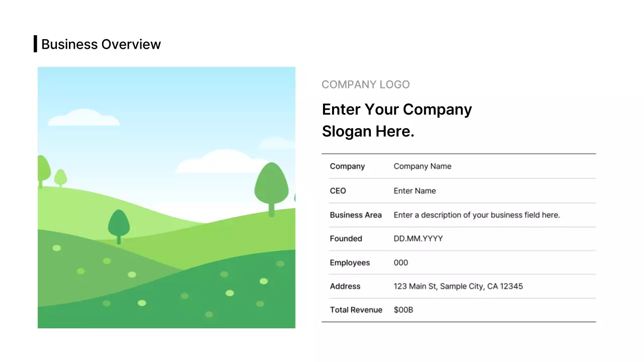Click the Employees row label
This screenshot has width=644, height=362.
[350, 263]
